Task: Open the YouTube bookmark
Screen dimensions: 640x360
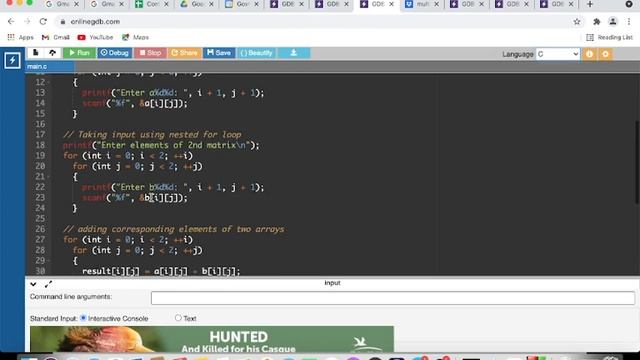Action: pos(95,37)
